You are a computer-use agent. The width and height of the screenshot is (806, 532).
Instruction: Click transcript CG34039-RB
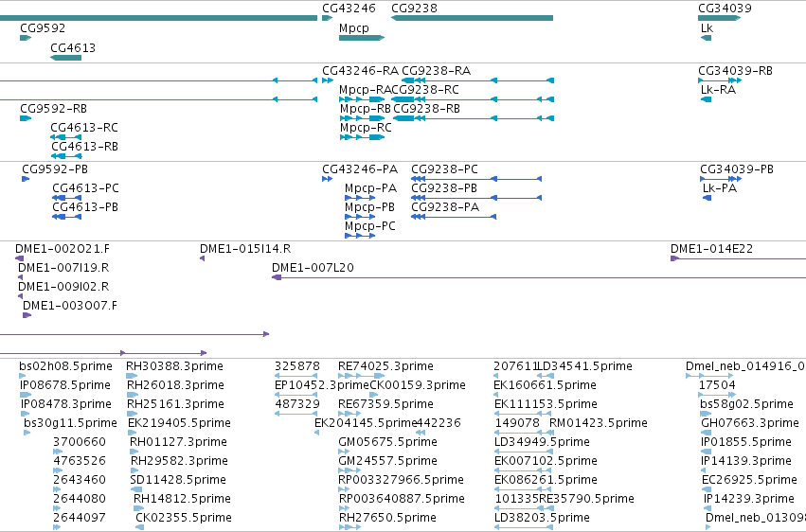(x=735, y=71)
